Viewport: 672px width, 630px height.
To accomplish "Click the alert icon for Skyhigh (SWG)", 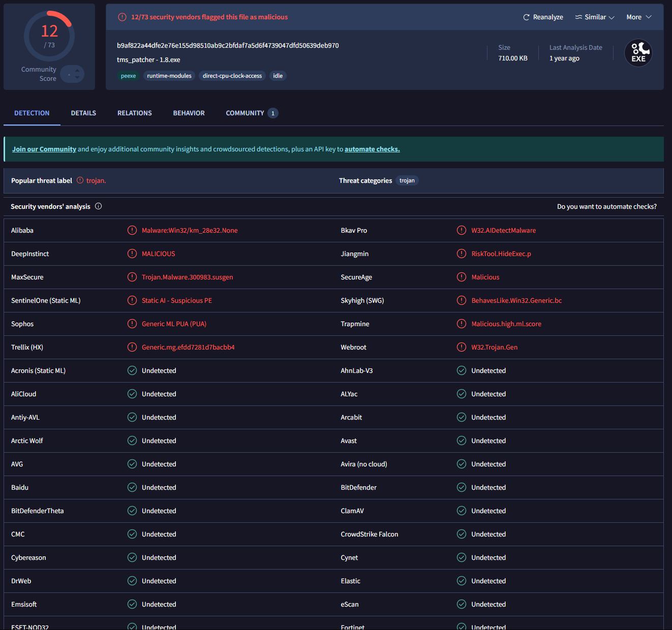I will 462,300.
